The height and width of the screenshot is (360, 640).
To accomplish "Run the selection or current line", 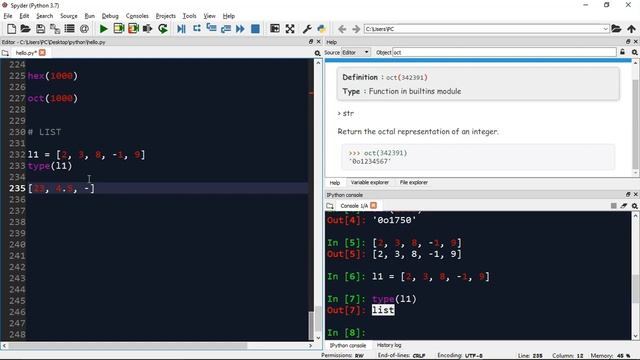I will pos(147,29).
